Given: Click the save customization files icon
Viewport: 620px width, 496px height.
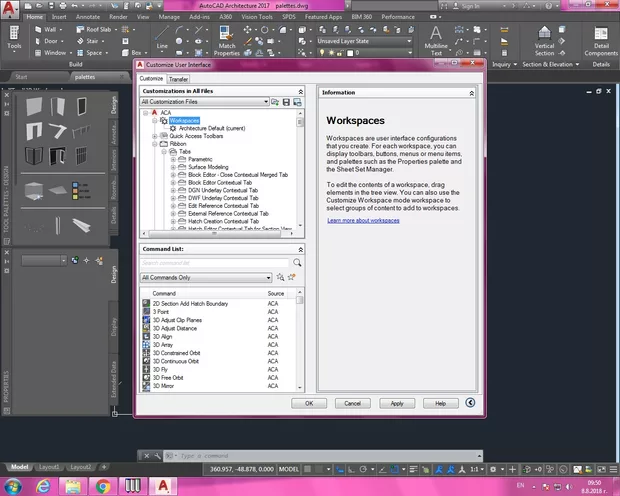Looking at the screenshot, I should coord(287,102).
